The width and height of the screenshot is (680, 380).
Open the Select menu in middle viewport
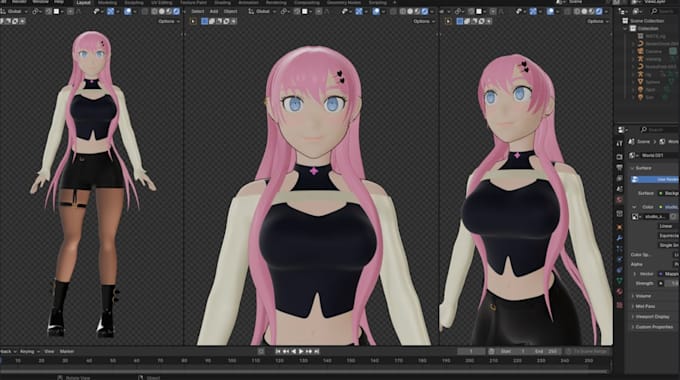pos(197,11)
